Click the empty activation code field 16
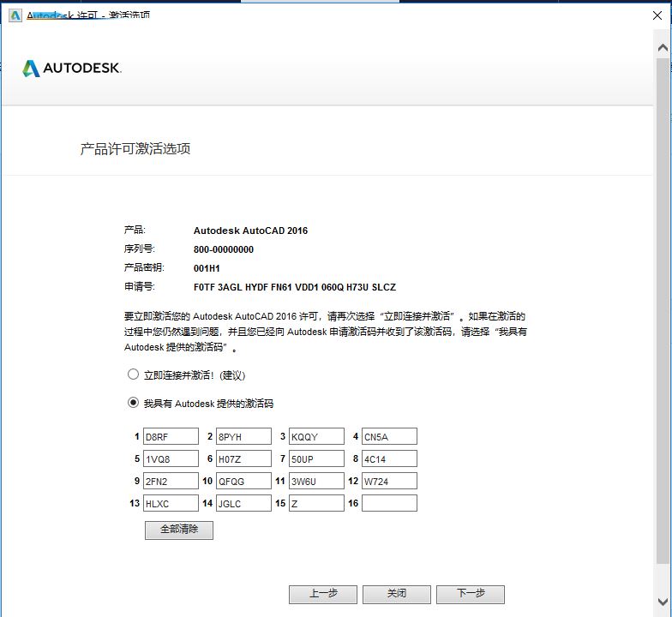The width and height of the screenshot is (672, 617). (x=389, y=503)
